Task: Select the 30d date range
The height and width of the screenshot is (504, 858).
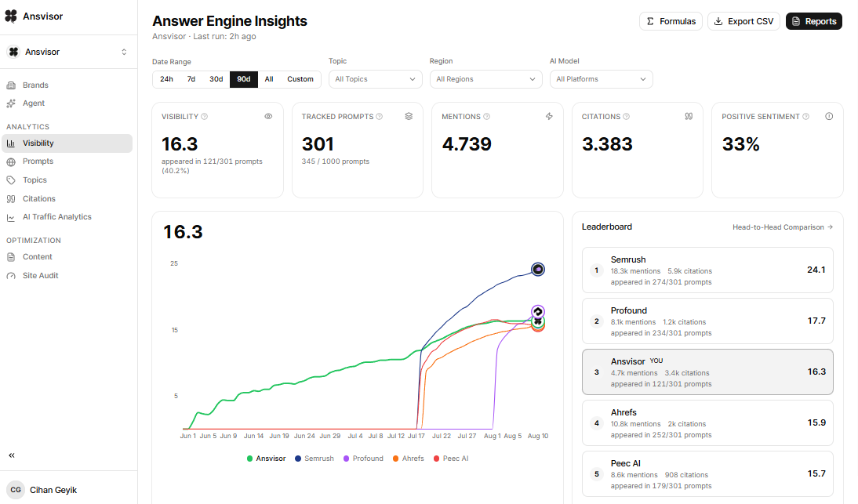Action: click(216, 79)
